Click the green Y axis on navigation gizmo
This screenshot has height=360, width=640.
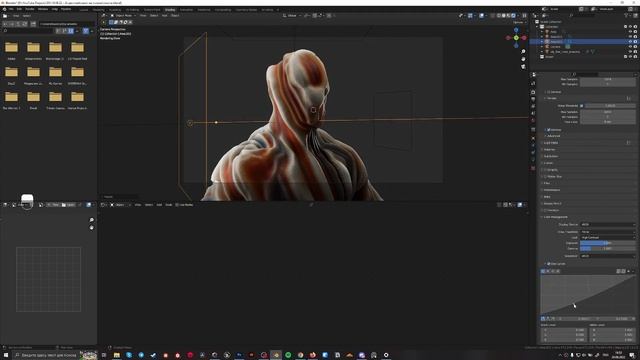pos(516,38)
